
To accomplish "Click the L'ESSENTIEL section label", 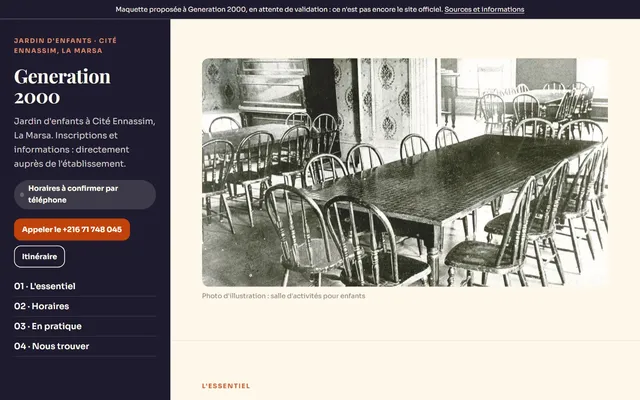I will point(226,386).
